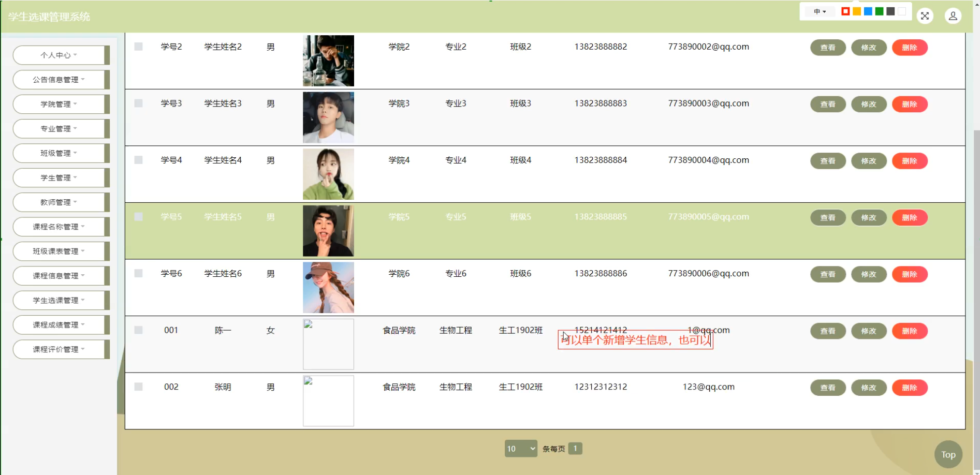Image resolution: width=980 pixels, height=475 pixels.
Task: Edit student 陈一 record
Action: point(869,331)
